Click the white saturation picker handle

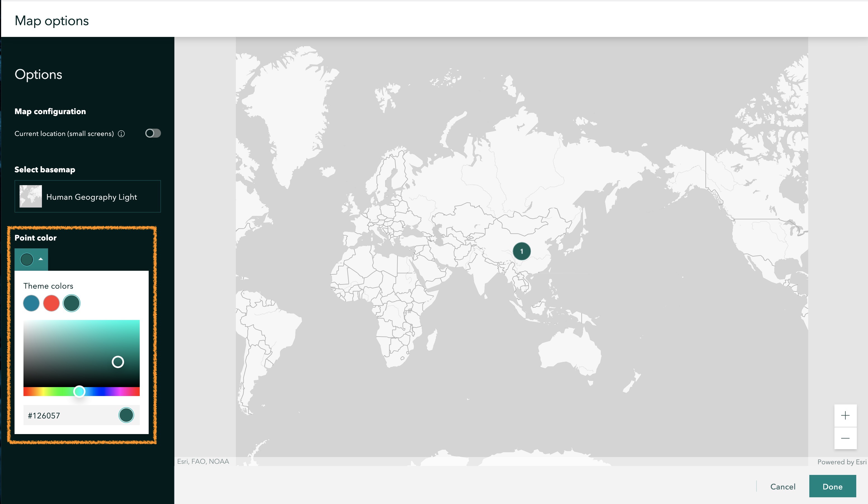click(118, 362)
